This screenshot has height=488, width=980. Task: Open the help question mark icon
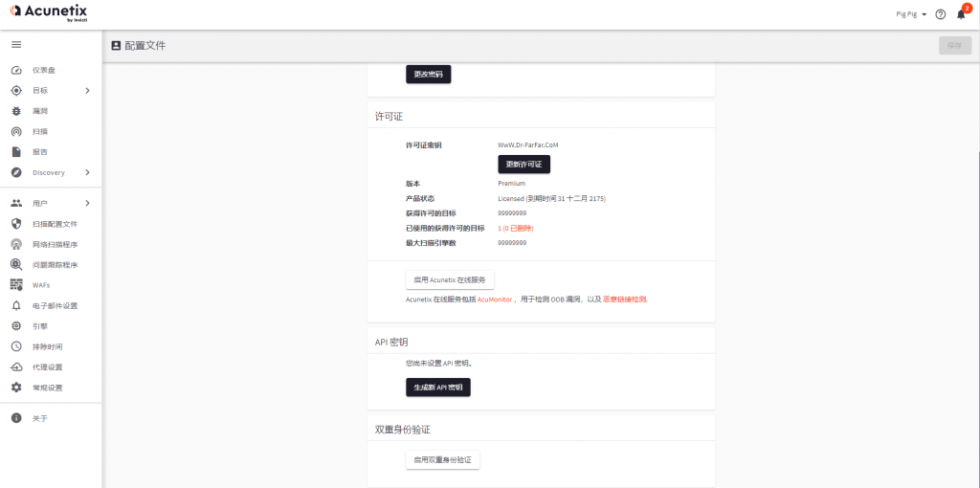tap(940, 14)
